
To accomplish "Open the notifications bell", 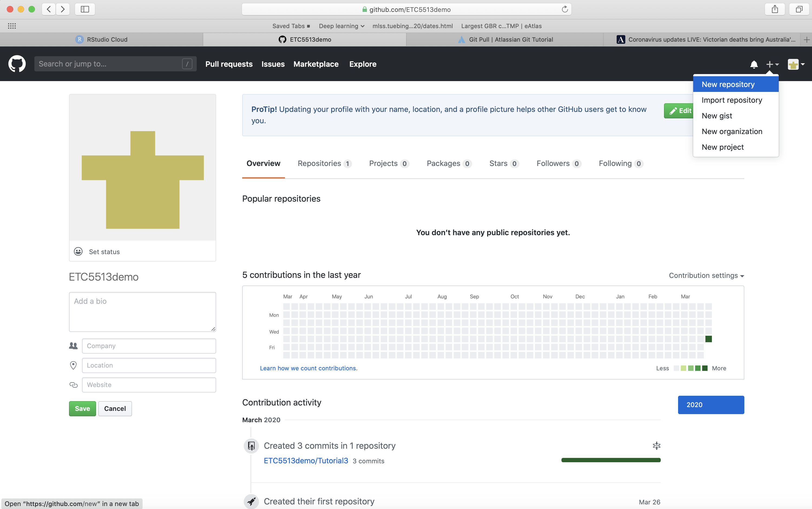I will (754, 64).
